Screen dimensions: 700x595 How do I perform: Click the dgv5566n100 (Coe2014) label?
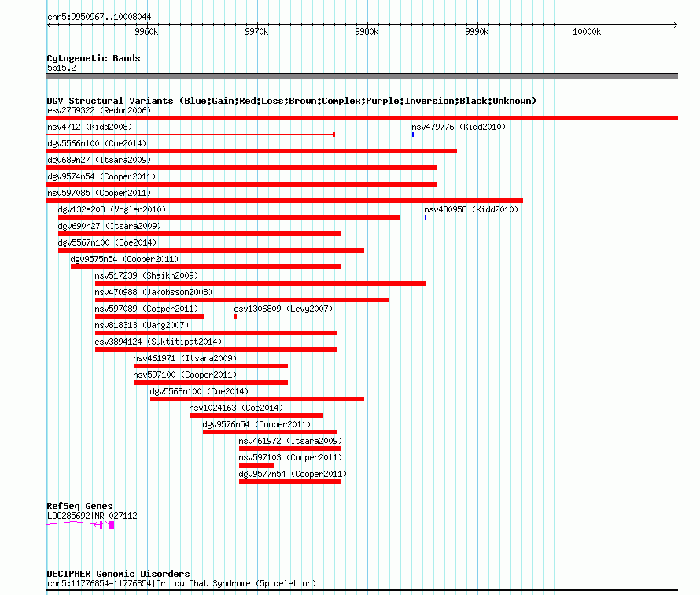tap(97, 143)
